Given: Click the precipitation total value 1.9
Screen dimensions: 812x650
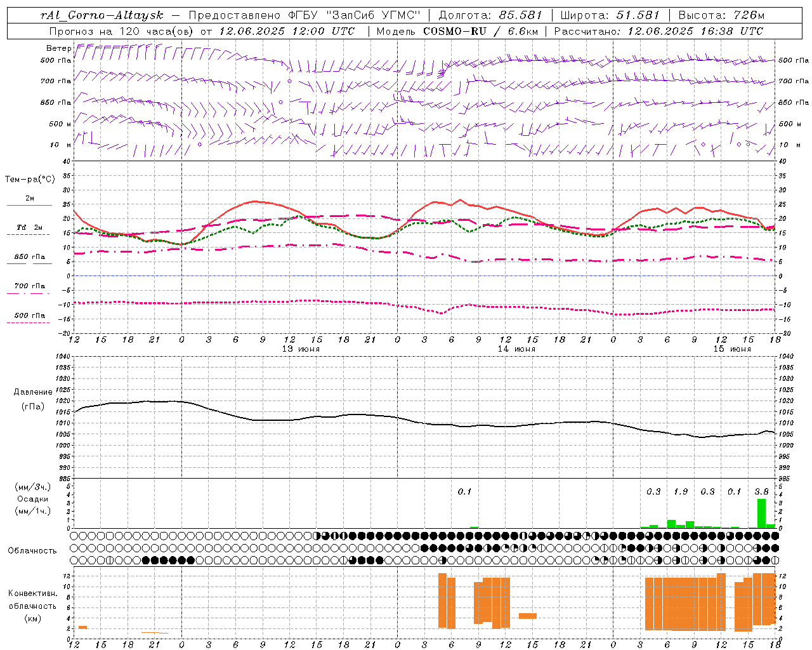Looking at the screenshot, I should tap(681, 492).
